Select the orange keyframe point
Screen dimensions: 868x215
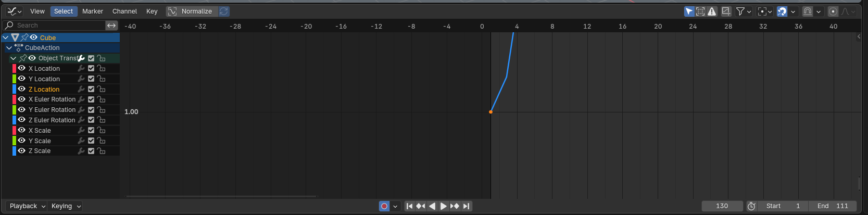[490, 112]
